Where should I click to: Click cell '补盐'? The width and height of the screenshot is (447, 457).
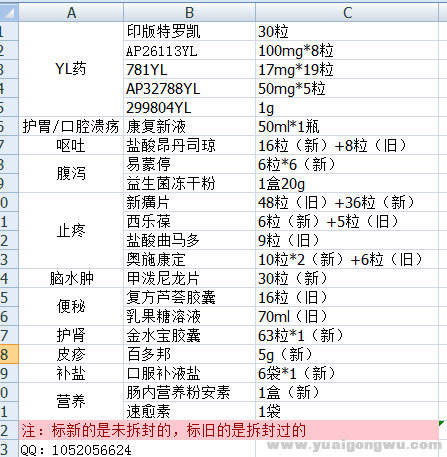(71, 373)
